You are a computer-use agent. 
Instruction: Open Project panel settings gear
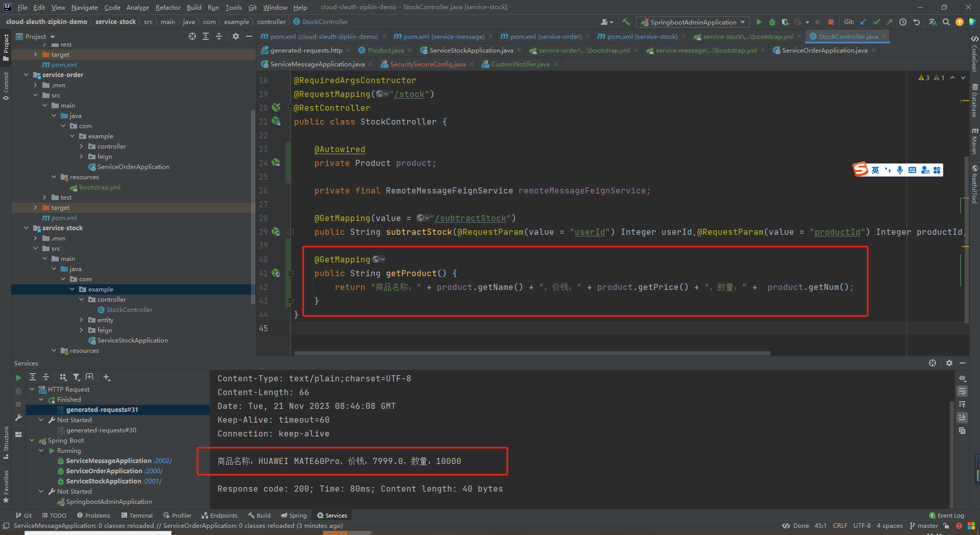tap(236, 36)
